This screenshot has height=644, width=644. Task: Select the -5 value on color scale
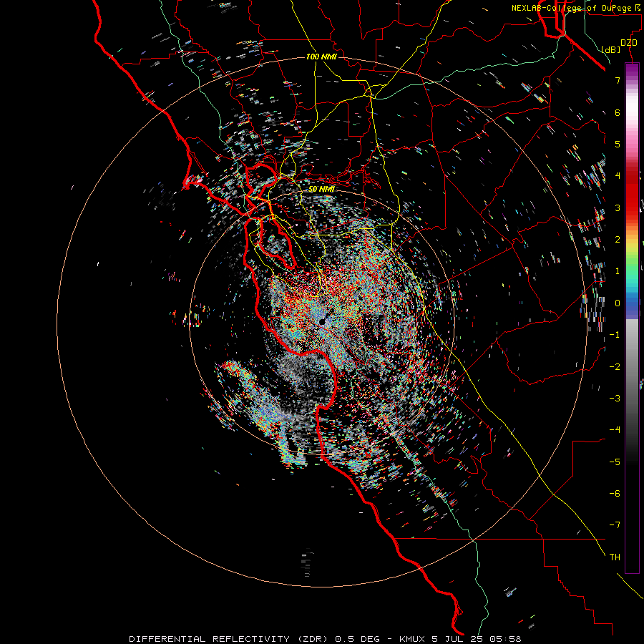[615, 462]
